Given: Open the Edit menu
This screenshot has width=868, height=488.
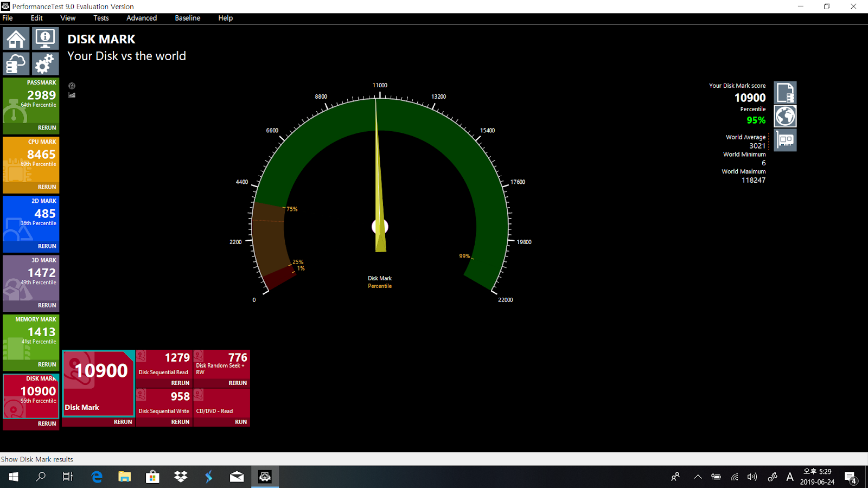Looking at the screenshot, I should (36, 18).
